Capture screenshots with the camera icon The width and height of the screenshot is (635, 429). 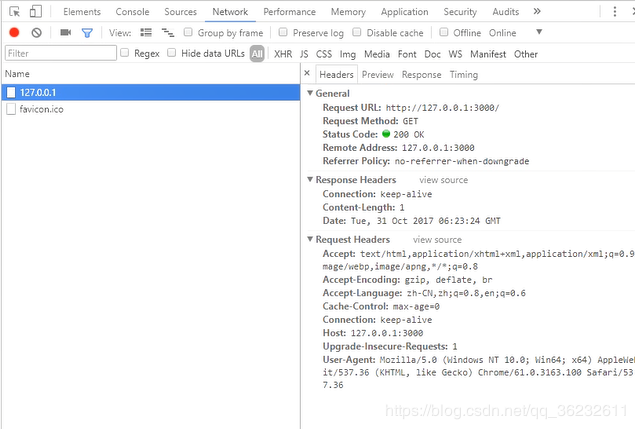pyautogui.click(x=66, y=32)
